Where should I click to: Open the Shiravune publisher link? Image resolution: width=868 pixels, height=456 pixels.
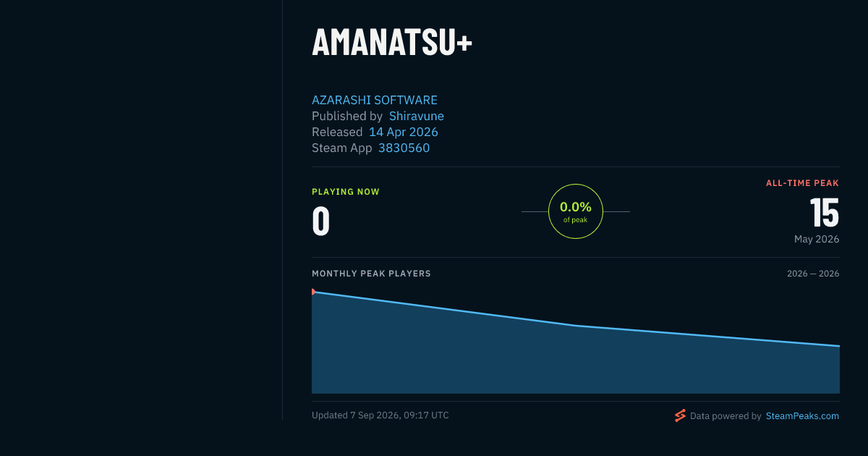click(417, 116)
